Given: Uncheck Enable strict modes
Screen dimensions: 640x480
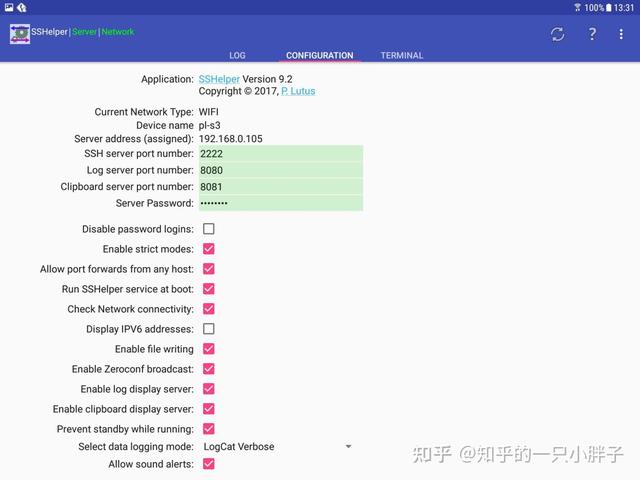Looking at the screenshot, I should 209,249.
